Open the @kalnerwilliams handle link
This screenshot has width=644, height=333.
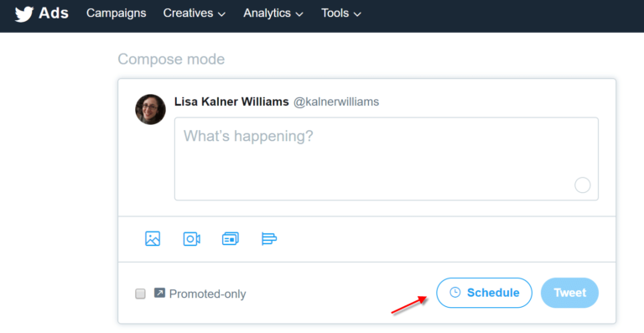pyautogui.click(x=336, y=101)
